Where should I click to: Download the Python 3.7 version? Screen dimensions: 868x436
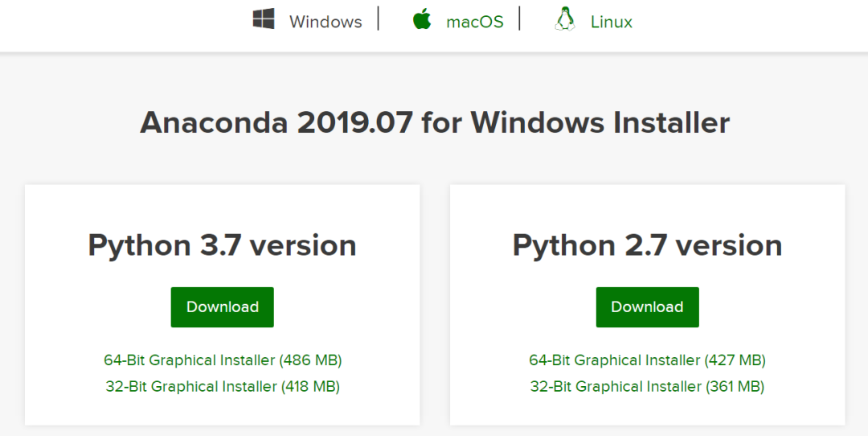pos(222,307)
